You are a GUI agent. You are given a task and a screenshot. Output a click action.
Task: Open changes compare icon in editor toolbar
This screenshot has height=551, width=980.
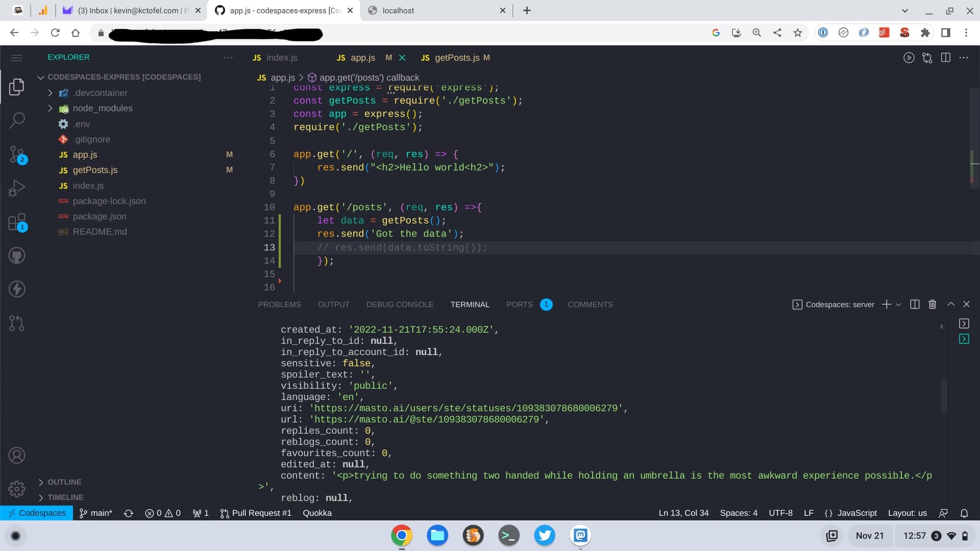927,58
